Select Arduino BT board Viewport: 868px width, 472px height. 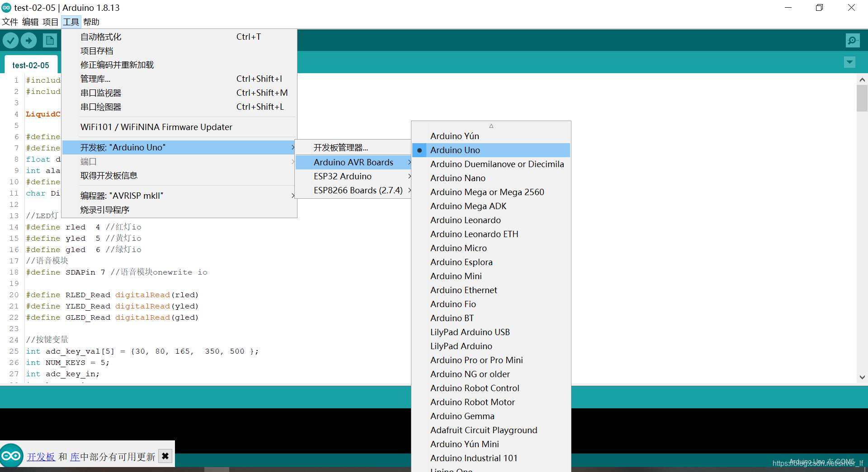(x=491, y=318)
